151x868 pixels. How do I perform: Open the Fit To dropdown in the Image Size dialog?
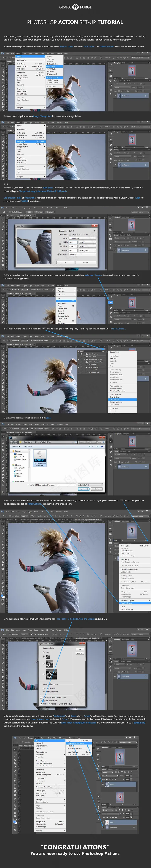(x=82, y=238)
